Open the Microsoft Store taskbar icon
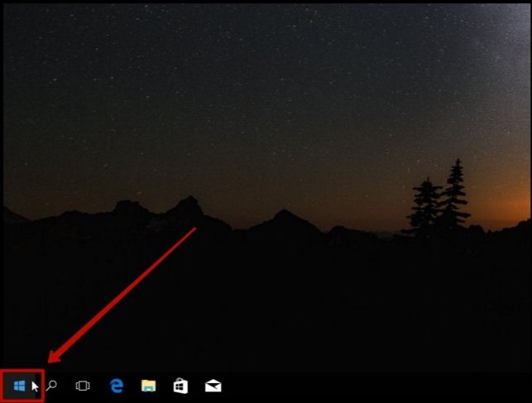The width and height of the screenshot is (532, 403). point(180,386)
